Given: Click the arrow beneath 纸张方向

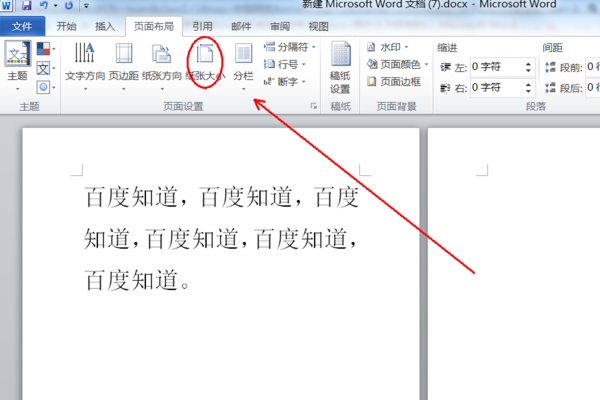Looking at the screenshot, I should coord(162,89).
